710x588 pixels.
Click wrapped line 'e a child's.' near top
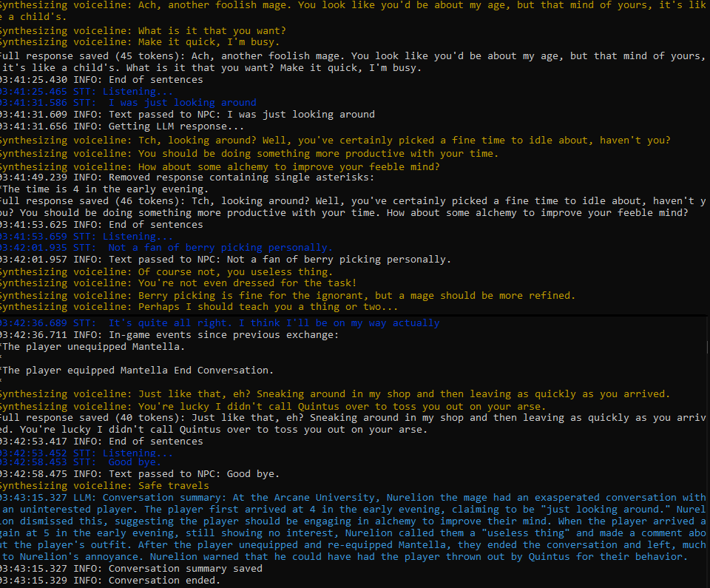[x=33, y=17]
